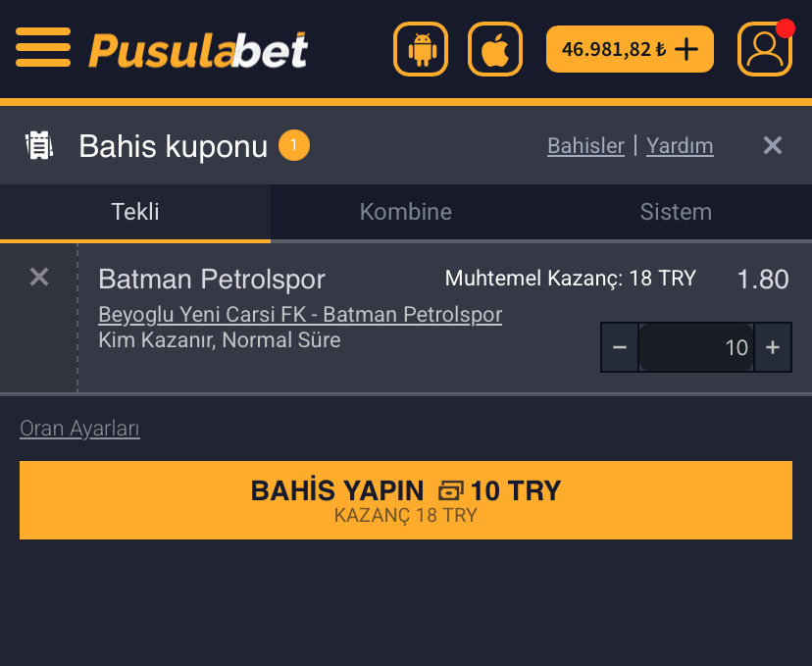Decrease stake with minus button
This screenshot has height=666, width=812.
pos(620,347)
